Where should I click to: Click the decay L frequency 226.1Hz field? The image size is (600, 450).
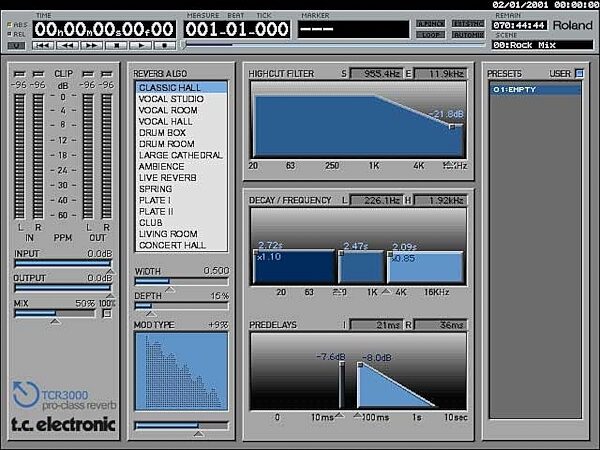point(376,200)
